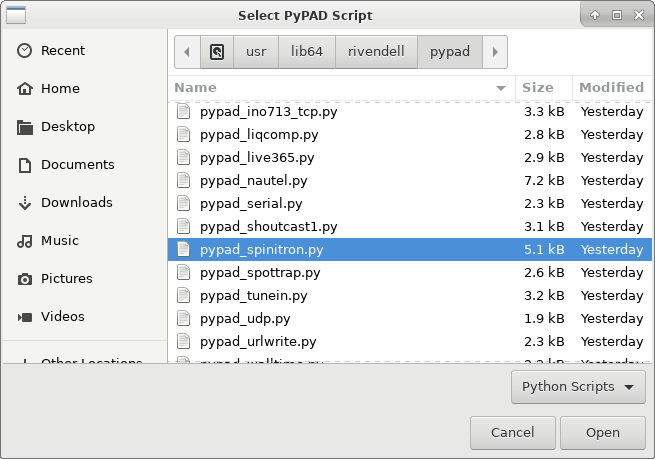
Task: Click the Downloads arrow icon
Action: coord(24,203)
